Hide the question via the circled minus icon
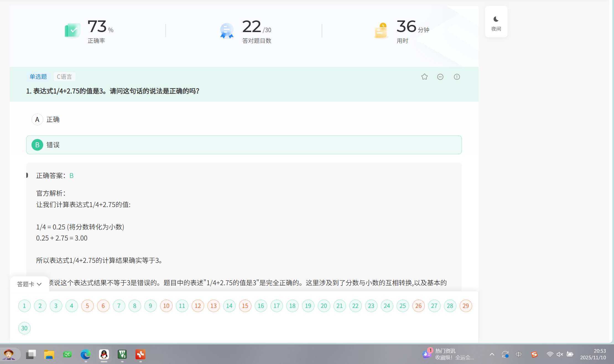 click(440, 77)
